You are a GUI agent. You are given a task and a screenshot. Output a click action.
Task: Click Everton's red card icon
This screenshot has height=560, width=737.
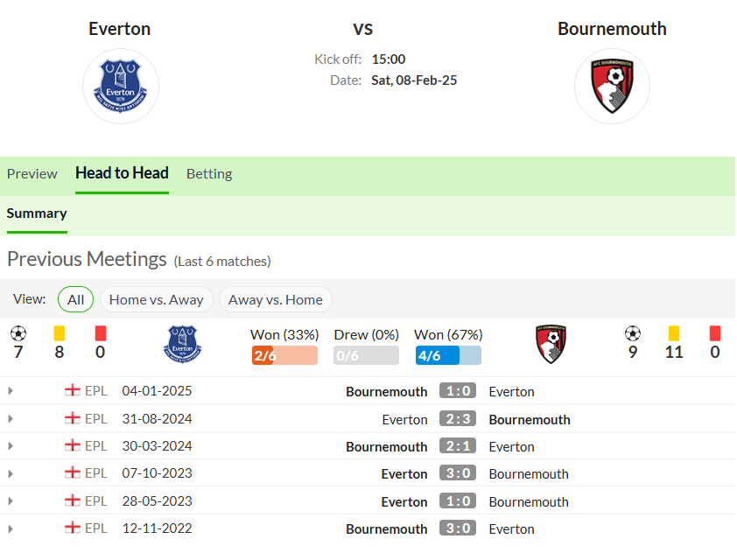(100, 333)
